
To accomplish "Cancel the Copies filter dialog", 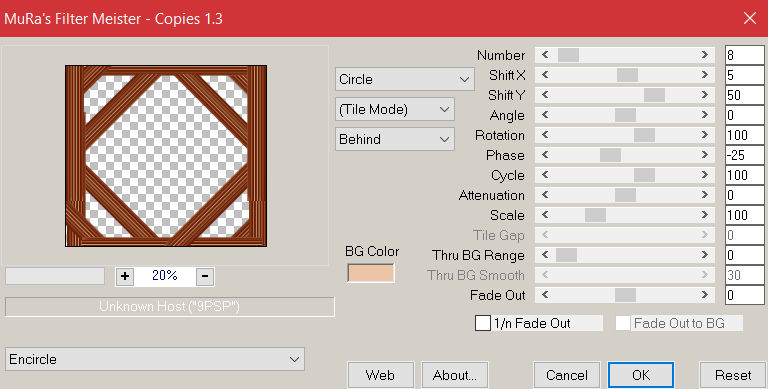I will pos(567,375).
